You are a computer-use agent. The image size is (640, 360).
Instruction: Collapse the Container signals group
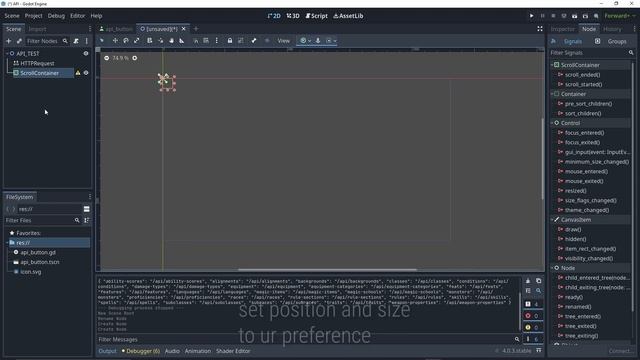click(552, 94)
